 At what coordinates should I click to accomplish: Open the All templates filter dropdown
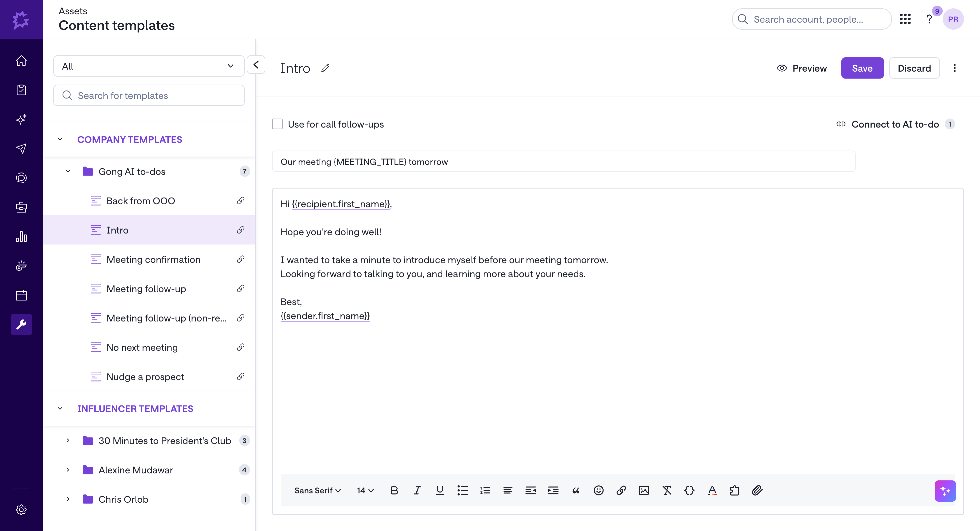coord(149,66)
